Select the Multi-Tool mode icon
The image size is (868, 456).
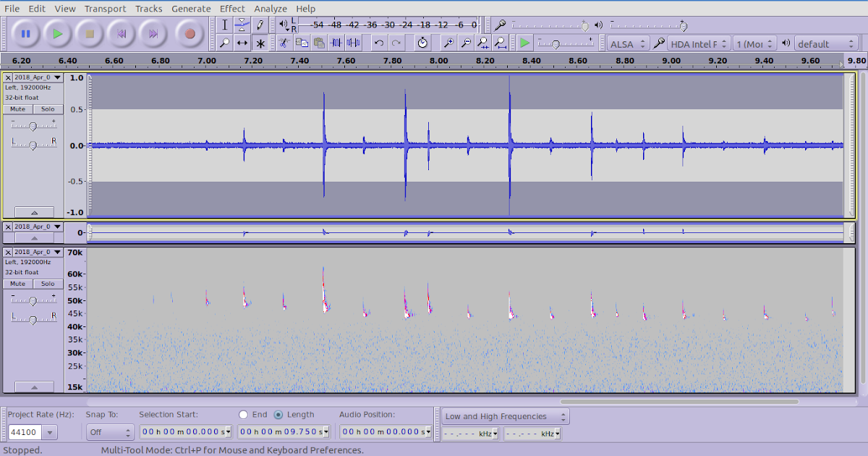pos(260,43)
